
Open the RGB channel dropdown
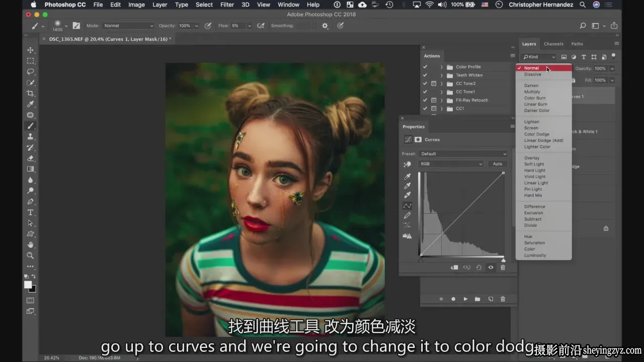[x=451, y=164]
